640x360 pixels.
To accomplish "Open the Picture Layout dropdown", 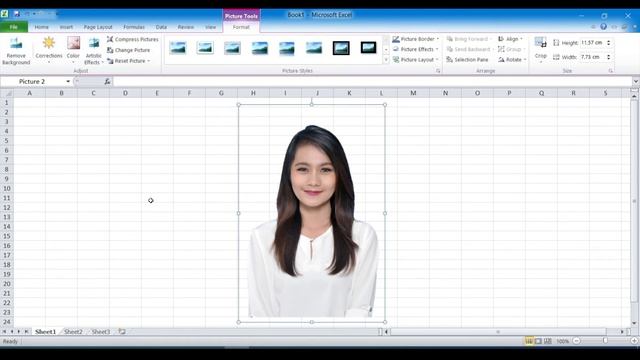I will pyautogui.click(x=416, y=60).
